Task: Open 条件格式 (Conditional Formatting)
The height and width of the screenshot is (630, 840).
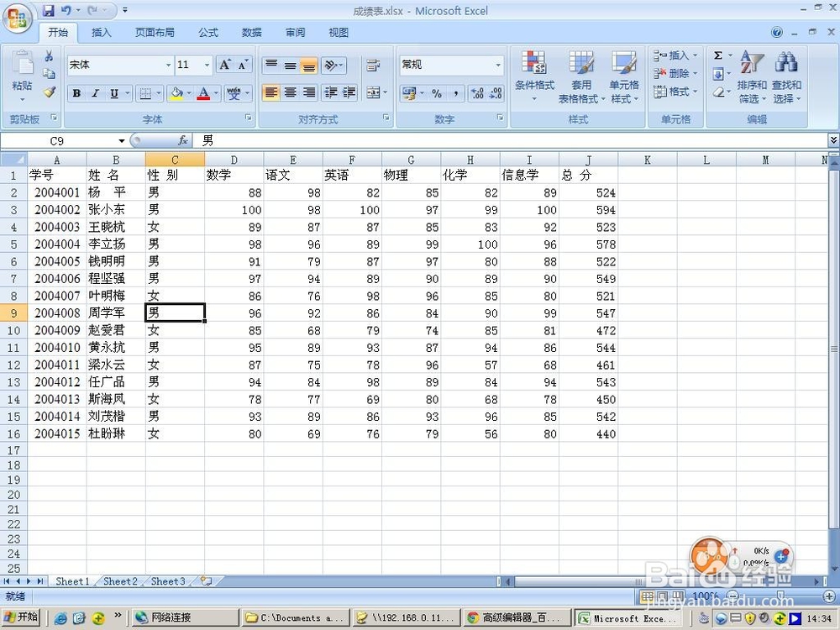Action: (536, 76)
